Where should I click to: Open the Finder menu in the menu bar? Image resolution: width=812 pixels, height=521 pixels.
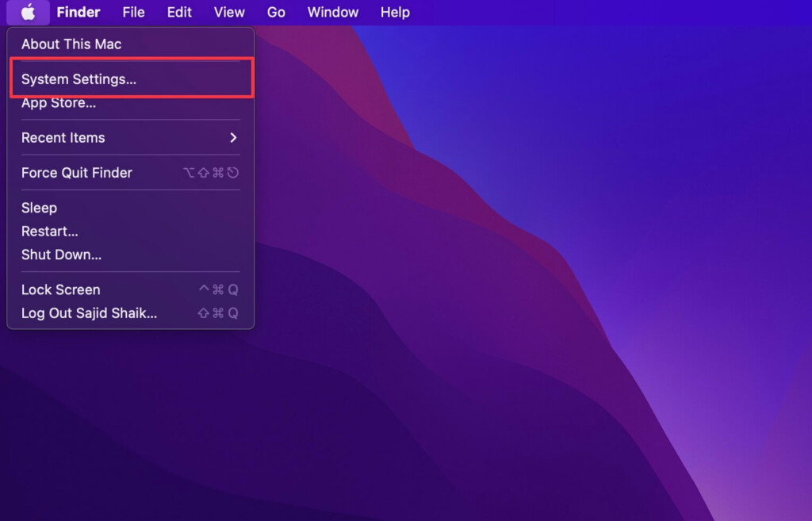coord(79,12)
